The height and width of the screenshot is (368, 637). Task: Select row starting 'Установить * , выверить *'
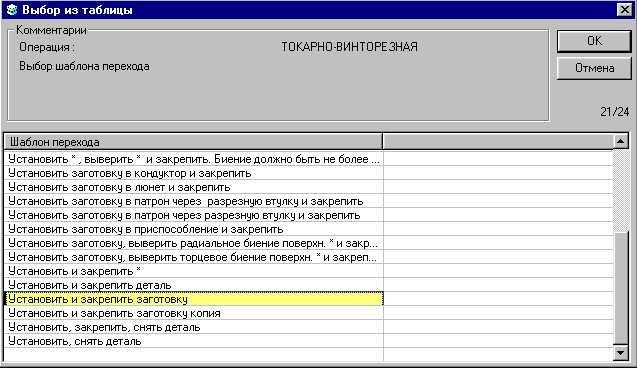coord(193,159)
